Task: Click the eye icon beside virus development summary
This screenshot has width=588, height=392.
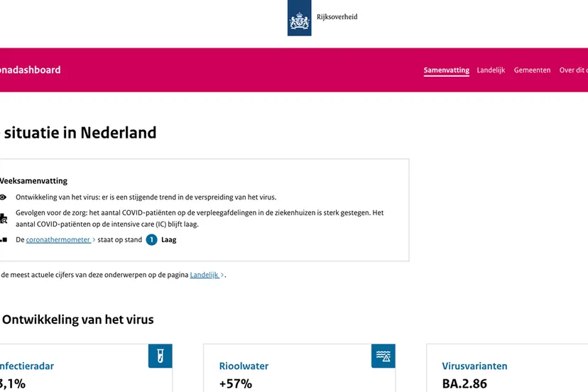Action: tap(4, 197)
